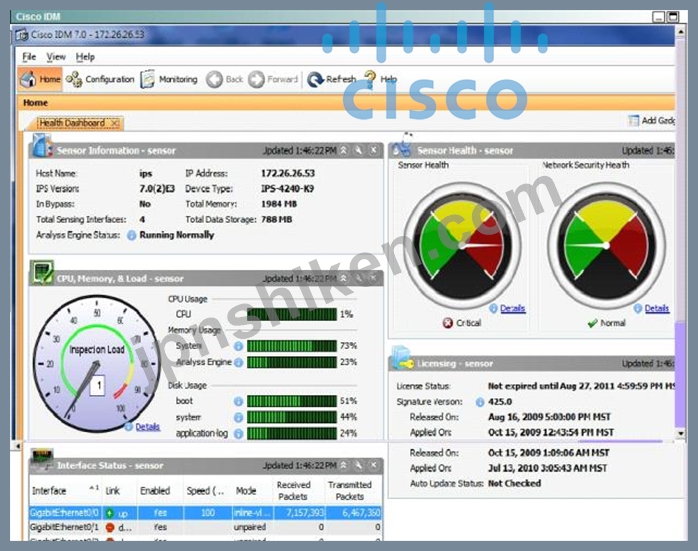The width and height of the screenshot is (698, 551).
Task: Click the Critical status icon
Action: point(447,323)
